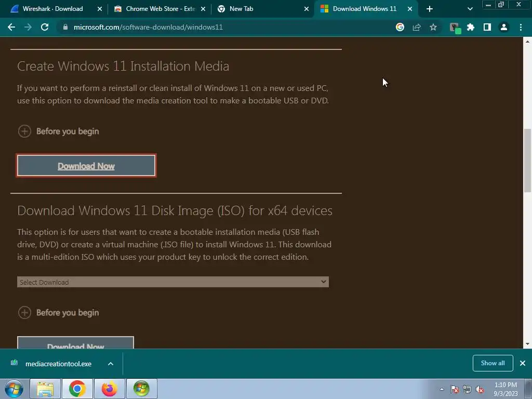Close the Download Windows 11 tab
The height and width of the screenshot is (399, 532).
click(410, 9)
